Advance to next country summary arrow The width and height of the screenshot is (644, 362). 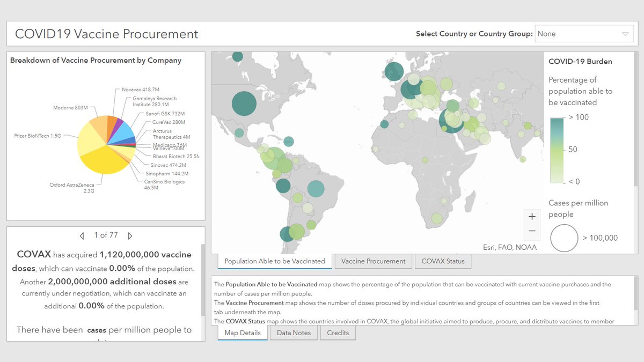point(130,235)
